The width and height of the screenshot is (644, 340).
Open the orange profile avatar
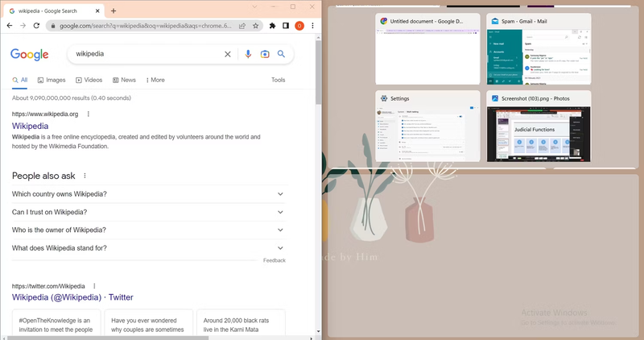(299, 26)
